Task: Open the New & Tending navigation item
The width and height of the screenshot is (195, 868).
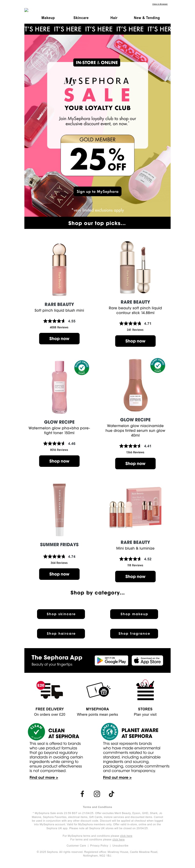Action: pyautogui.click(x=147, y=18)
